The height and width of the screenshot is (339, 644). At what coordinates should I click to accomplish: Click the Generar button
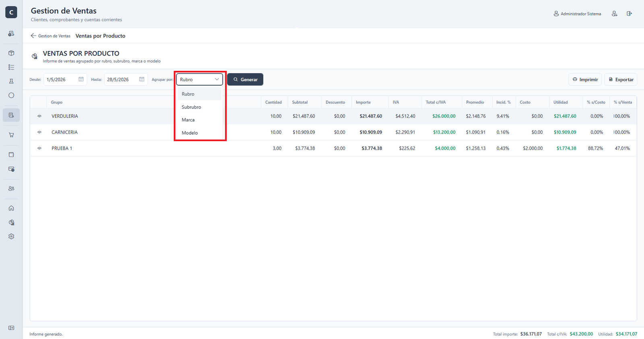point(245,80)
